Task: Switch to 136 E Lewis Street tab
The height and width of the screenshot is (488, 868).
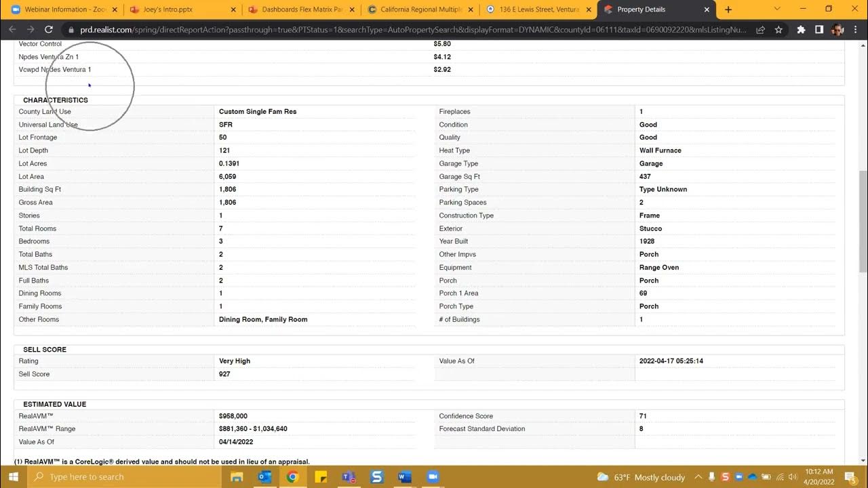Action: click(539, 9)
